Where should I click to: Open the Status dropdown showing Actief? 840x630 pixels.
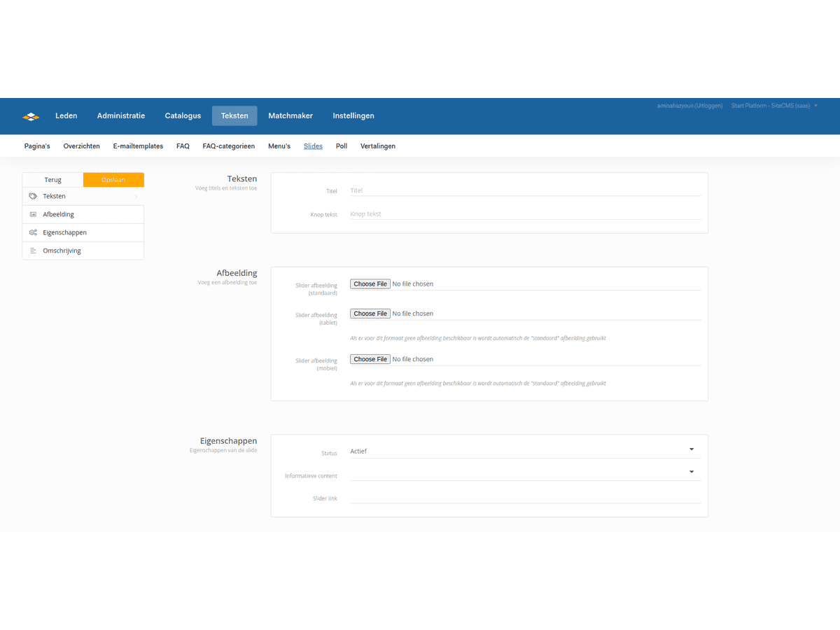[524, 451]
